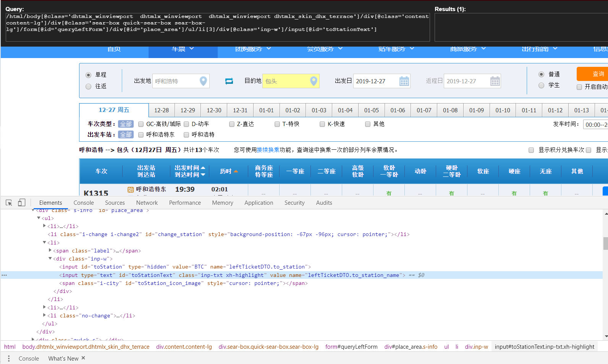Open the 团购服务 navigation dropdown
The image size is (608, 364).
tap(253, 49)
